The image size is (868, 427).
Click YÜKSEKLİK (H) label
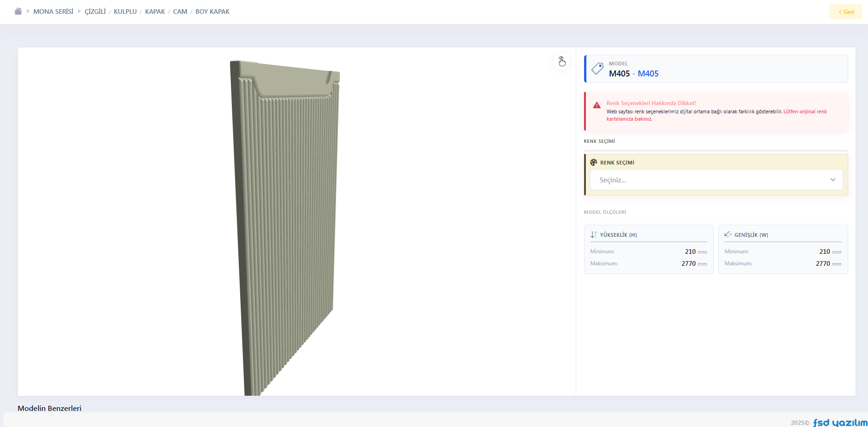619,235
